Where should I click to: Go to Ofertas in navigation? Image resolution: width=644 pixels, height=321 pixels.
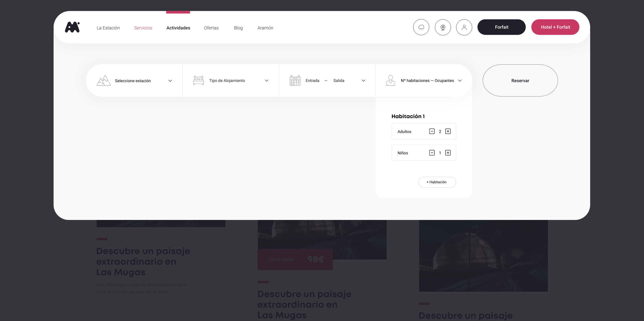tap(211, 28)
